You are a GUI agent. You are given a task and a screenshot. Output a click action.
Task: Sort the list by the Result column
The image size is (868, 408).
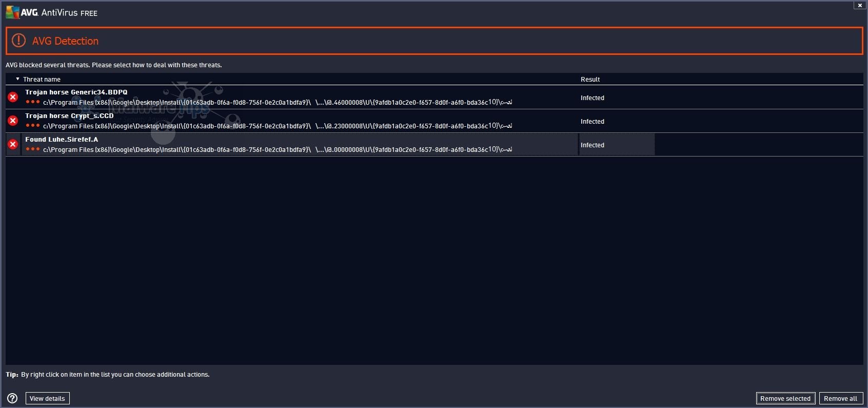click(590, 80)
